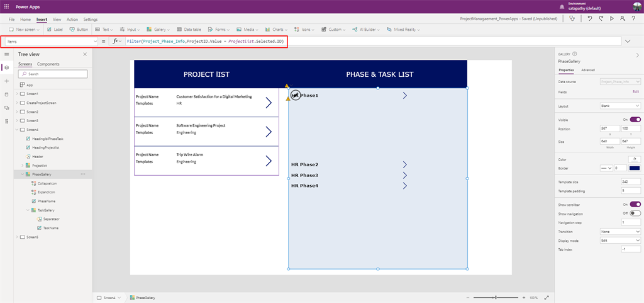
Task: Click the Undo arrow icon
Action: click(x=589, y=20)
